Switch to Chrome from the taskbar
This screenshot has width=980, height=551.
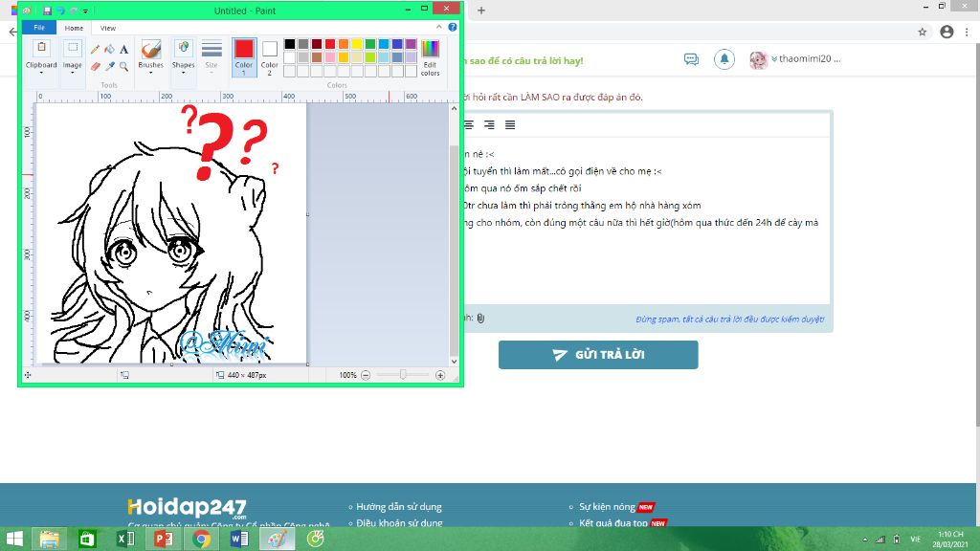[x=201, y=539]
